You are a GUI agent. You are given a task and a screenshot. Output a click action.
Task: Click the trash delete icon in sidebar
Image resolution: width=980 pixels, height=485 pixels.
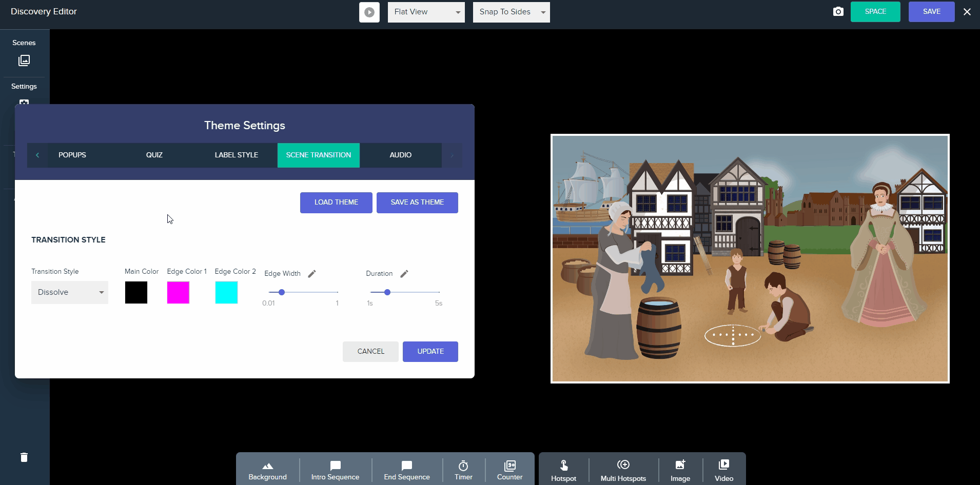[x=24, y=457]
